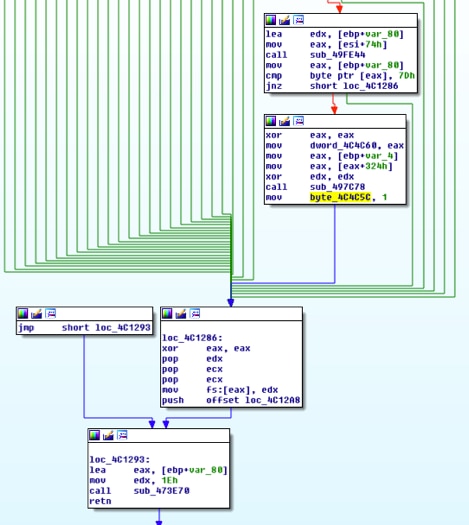Click pencil edit icon on byte_4C4C5C block

[x=285, y=121]
